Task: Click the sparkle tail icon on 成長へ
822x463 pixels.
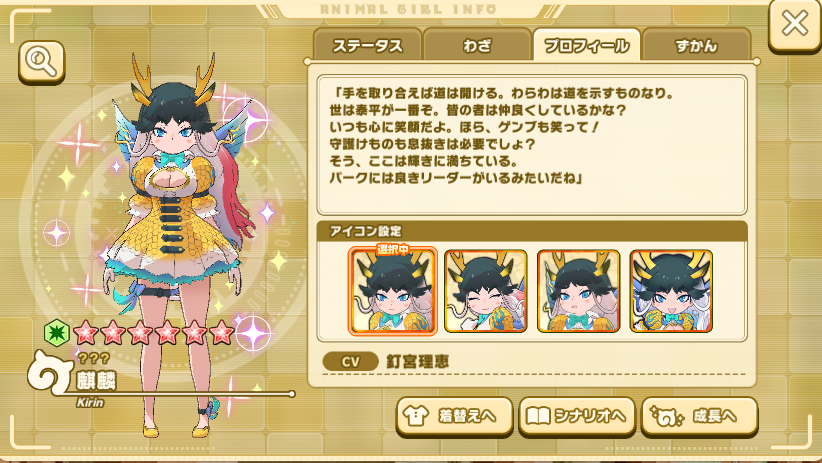Action: (666, 416)
